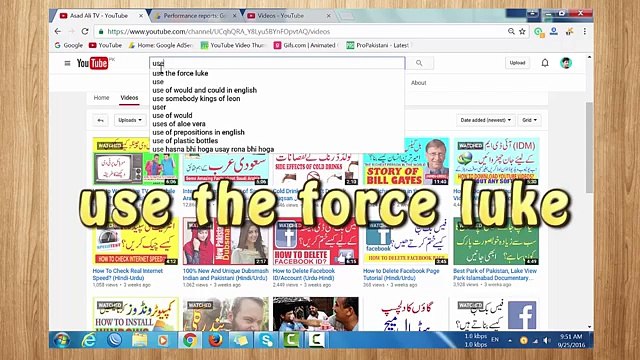Open YouTube bookmark in bookmarks bar
Viewport: 640px width, 360px height.
(x=105, y=45)
